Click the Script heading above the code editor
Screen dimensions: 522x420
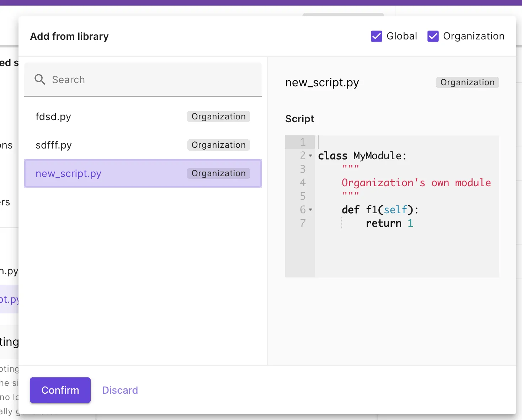pos(300,119)
